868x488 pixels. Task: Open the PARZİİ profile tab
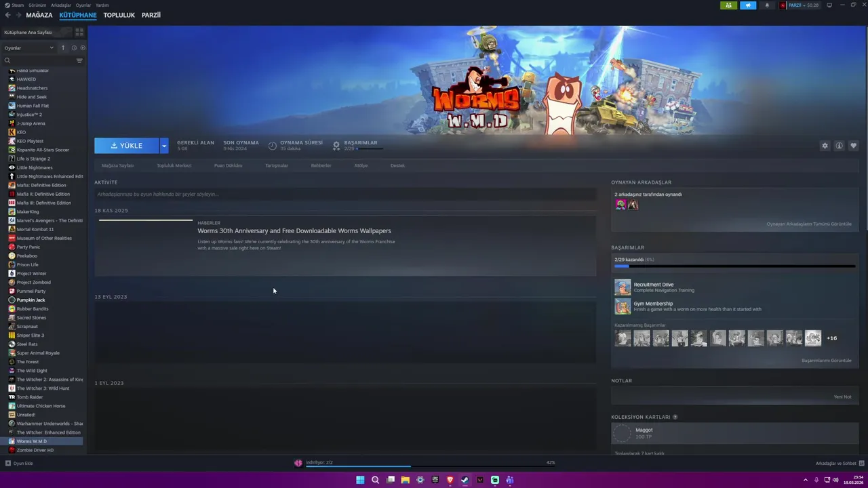[151, 15]
